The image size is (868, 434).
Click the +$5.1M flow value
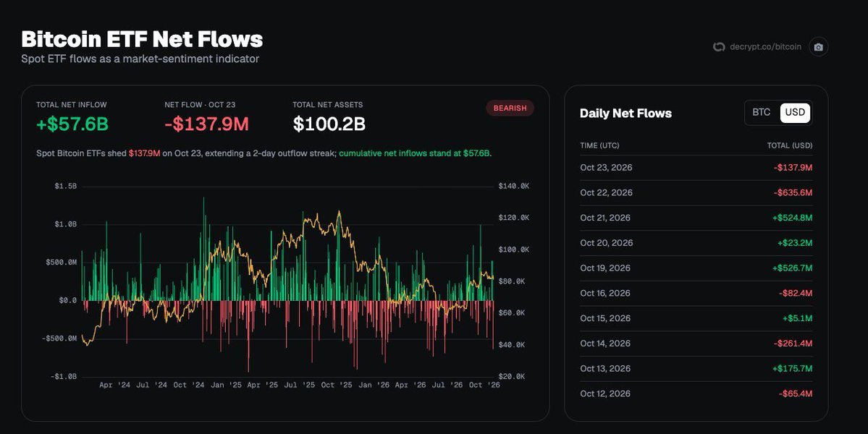pyautogui.click(x=797, y=318)
